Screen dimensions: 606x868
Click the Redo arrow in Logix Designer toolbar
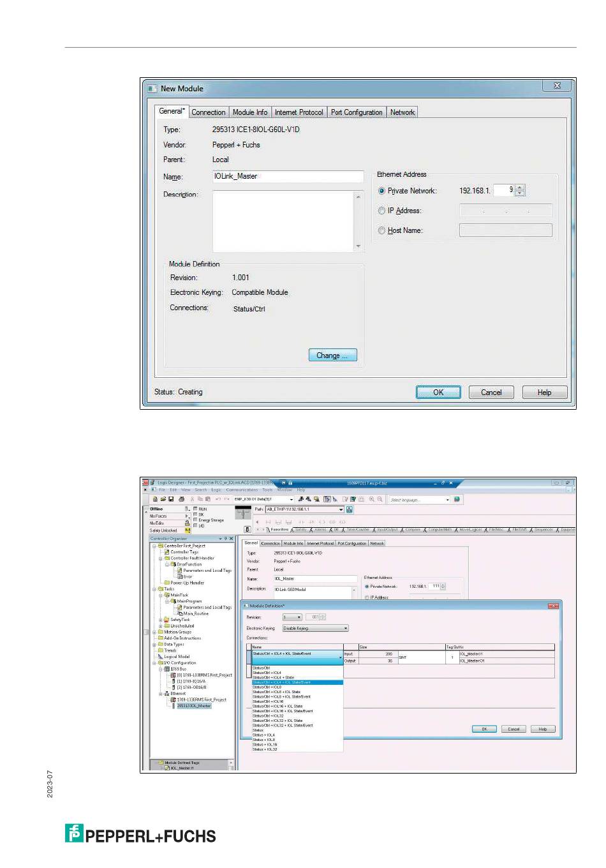(227, 499)
